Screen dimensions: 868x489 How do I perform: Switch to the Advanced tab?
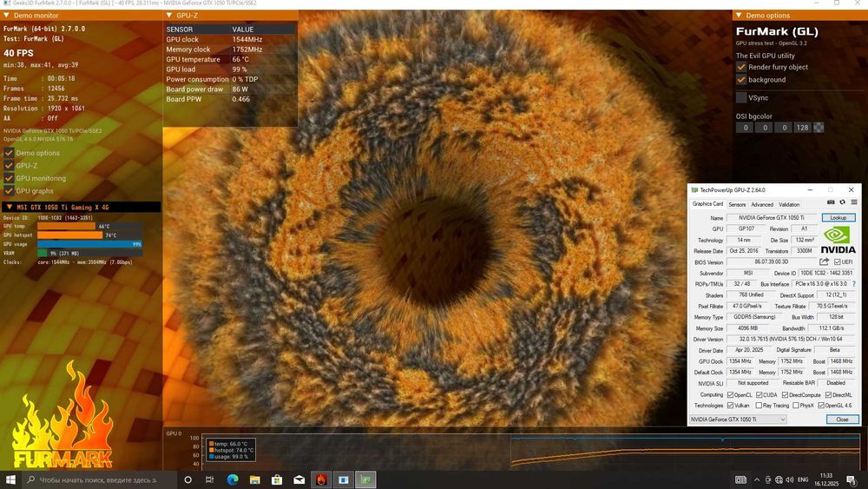(x=762, y=204)
